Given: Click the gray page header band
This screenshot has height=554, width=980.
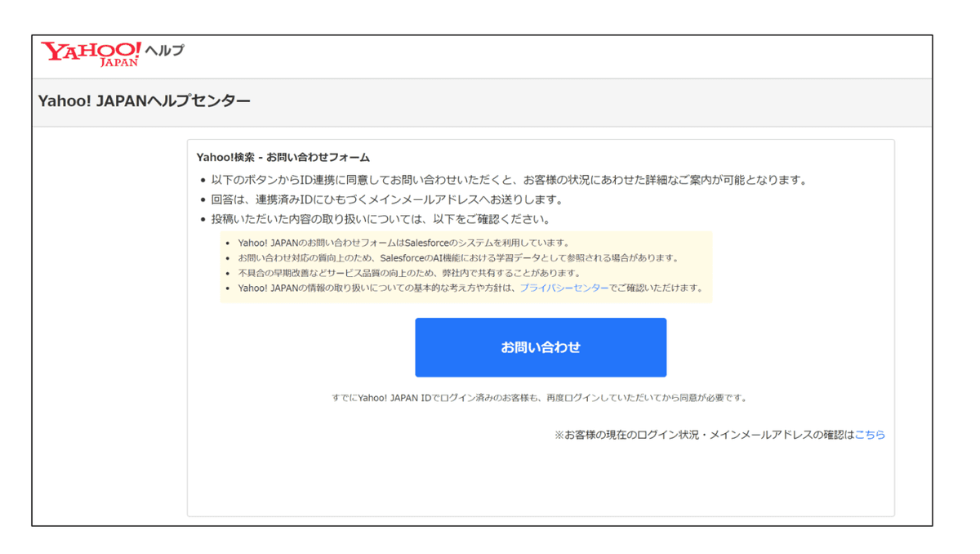Looking at the screenshot, I should pyautogui.click(x=572, y=99).
